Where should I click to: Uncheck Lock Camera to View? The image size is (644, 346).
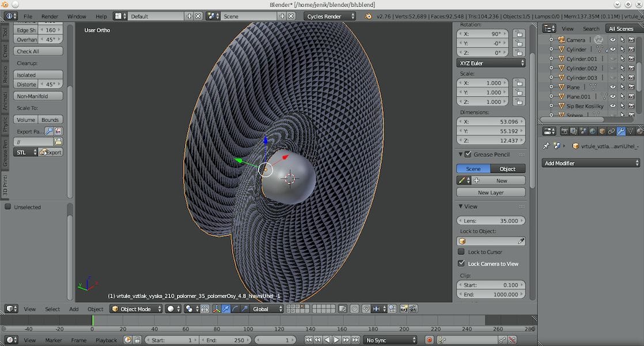[461, 264]
